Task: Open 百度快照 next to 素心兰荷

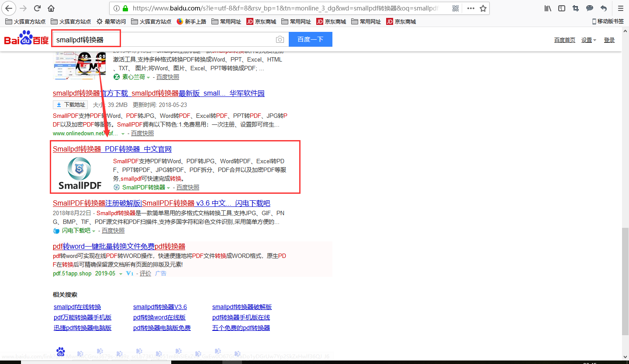Action: [x=168, y=77]
